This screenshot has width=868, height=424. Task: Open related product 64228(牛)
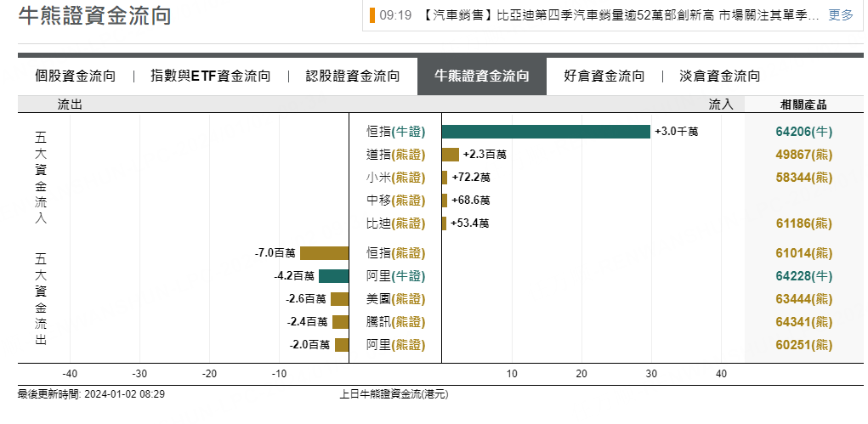803,276
